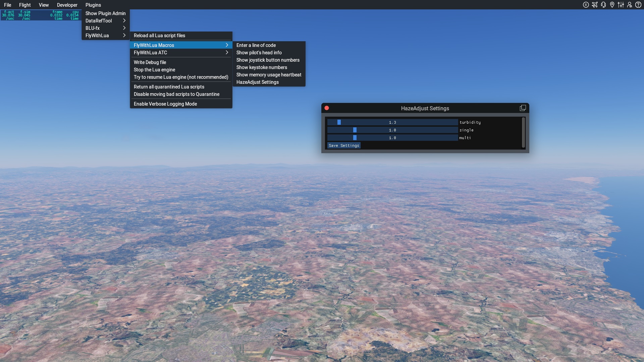Expand the FlyWithLua ATC submenu arrow
The height and width of the screenshot is (362, 644).
(x=227, y=53)
